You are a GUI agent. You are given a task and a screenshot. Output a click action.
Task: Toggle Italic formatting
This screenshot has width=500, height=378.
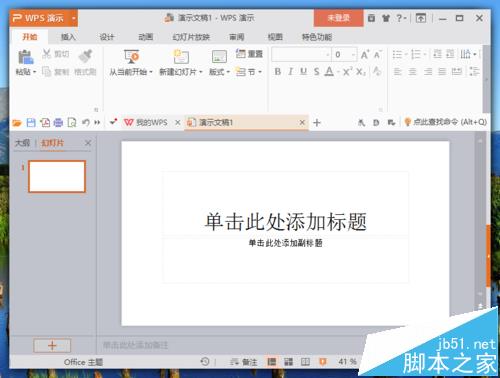[x=291, y=71]
